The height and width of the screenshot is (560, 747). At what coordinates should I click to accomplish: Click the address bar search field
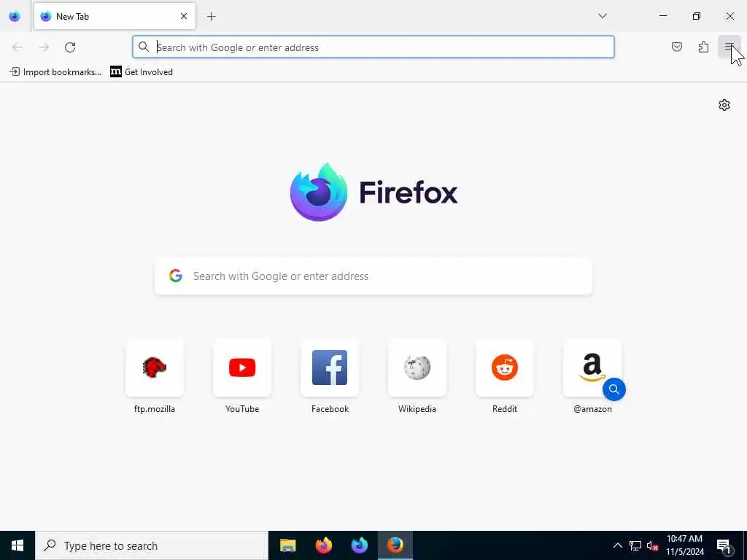(x=373, y=47)
